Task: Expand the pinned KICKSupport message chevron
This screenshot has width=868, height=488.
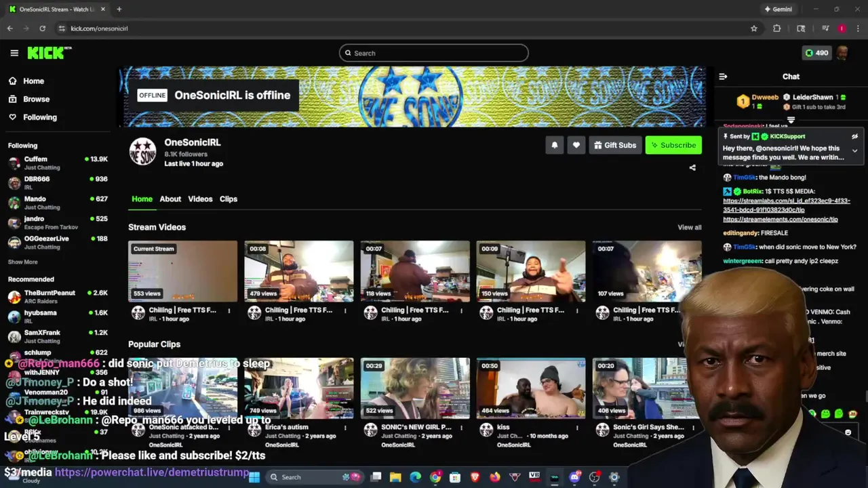Action: [854, 150]
